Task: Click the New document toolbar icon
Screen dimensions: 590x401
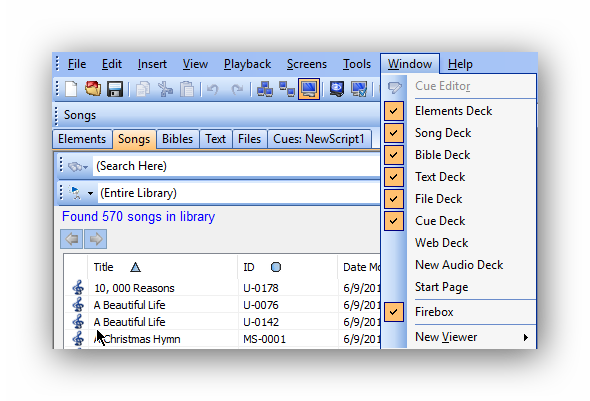Action: click(71, 89)
